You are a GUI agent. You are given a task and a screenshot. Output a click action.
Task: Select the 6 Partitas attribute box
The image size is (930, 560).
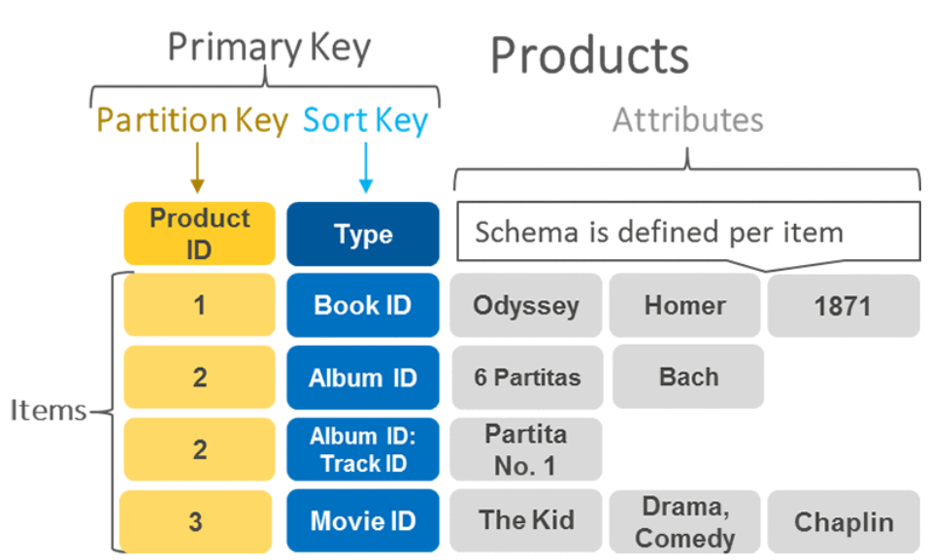[527, 378]
